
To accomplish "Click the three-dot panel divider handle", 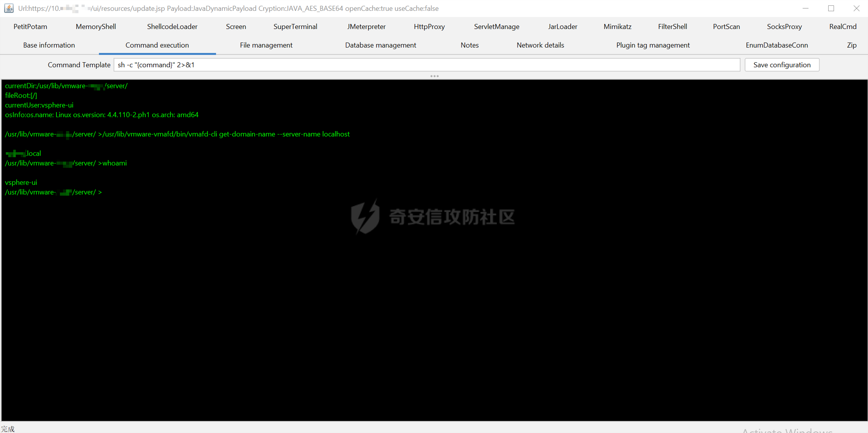I will click(434, 76).
